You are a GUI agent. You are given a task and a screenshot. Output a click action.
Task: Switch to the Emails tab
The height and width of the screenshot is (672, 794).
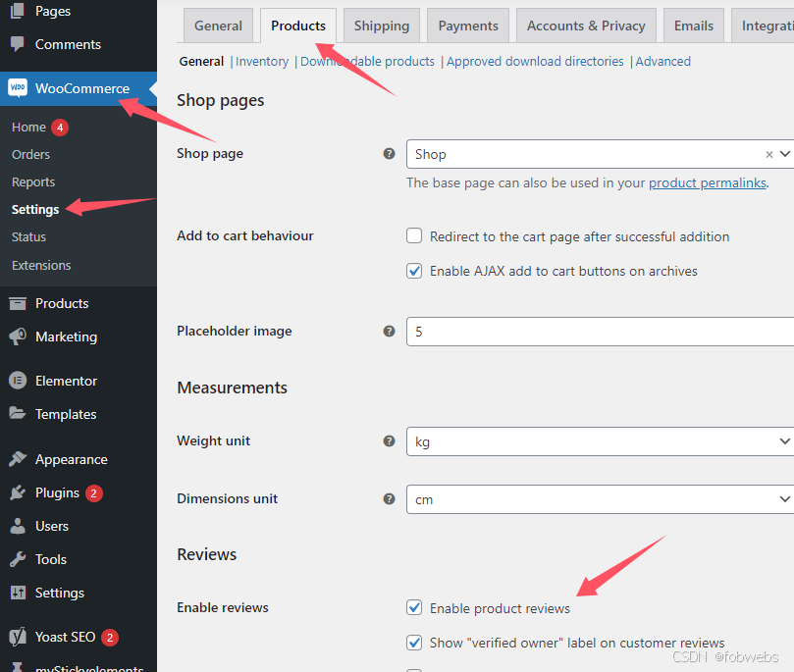[694, 26]
